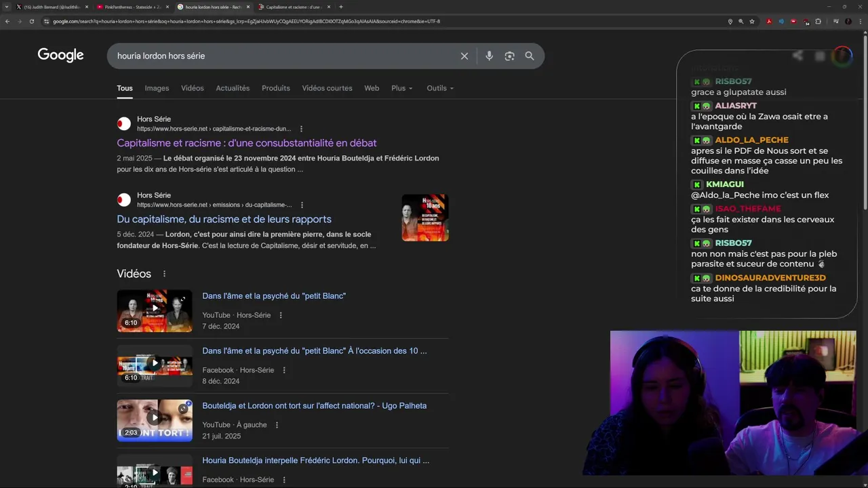
Task: Select the Vidéos courtes search filter
Action: [327, 88]
